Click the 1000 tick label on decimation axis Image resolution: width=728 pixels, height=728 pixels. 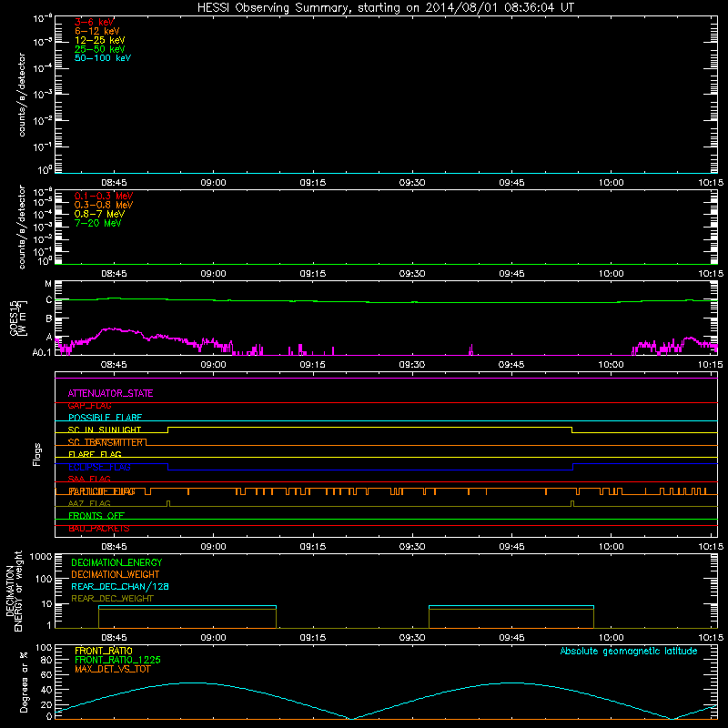[41, 556]
